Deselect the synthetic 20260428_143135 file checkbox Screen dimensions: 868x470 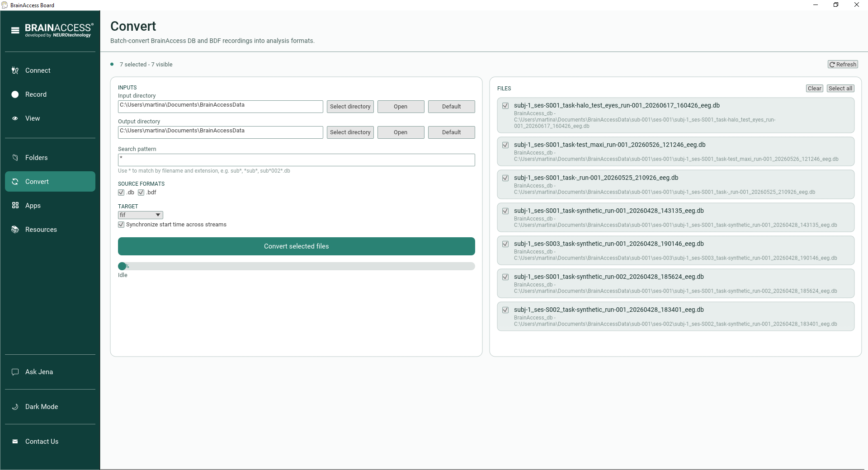505,211
